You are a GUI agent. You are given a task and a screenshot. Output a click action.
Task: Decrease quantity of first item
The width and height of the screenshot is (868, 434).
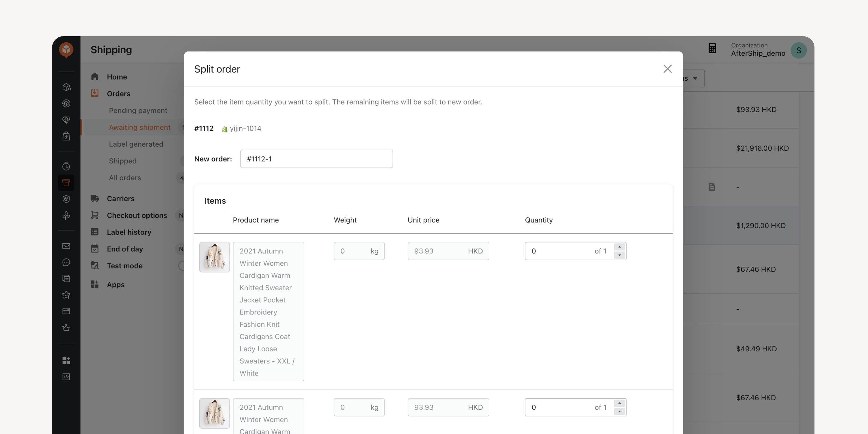click(x=619, y=255)
